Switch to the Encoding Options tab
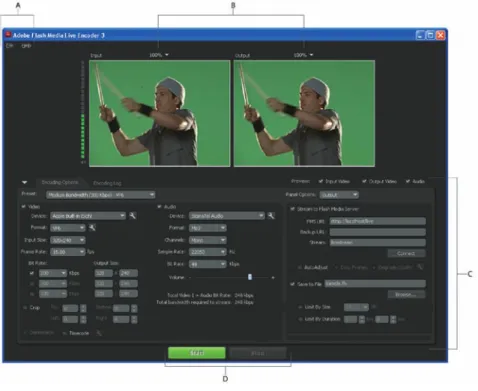The width and height of the screenshot is (478, 391). point(60,182)
